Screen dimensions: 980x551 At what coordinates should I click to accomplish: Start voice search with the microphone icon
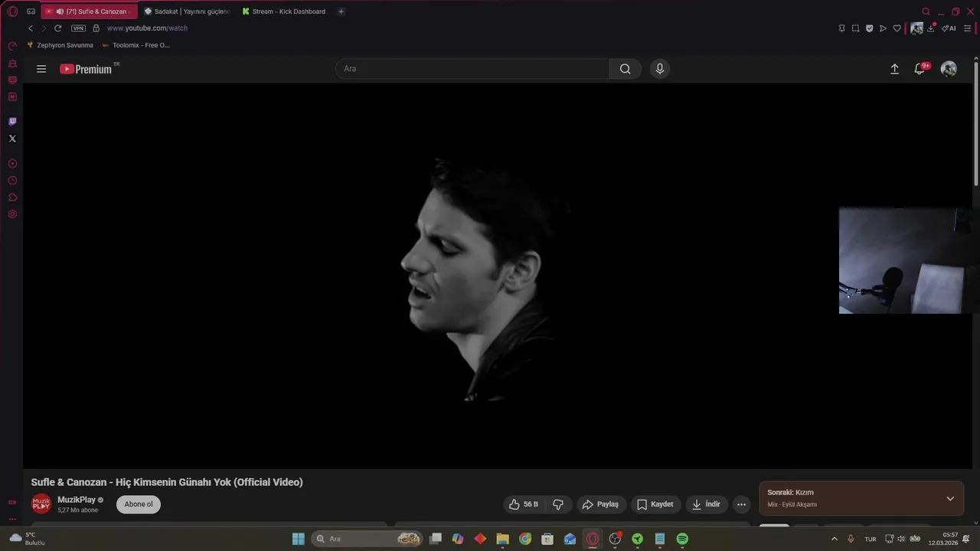pyautogui.click(x=660, y=69)
